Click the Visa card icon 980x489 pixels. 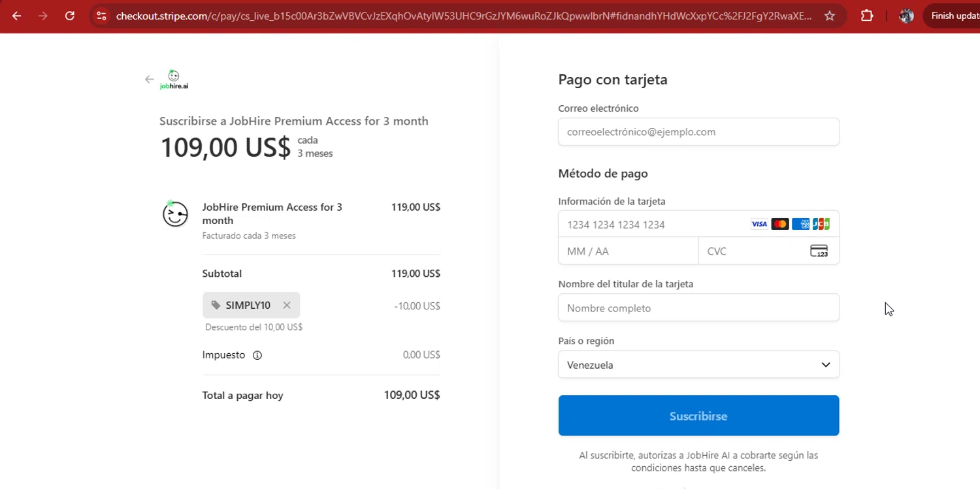pyautogui.click(x=759, y=224)
